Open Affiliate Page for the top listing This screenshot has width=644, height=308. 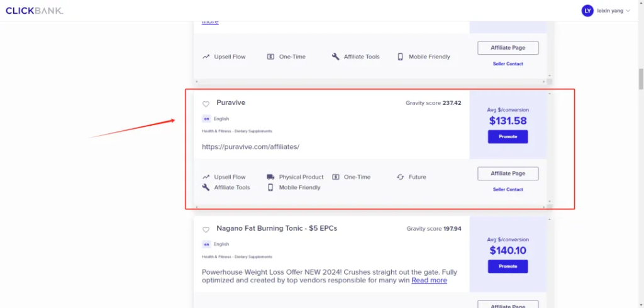point(508,48)
